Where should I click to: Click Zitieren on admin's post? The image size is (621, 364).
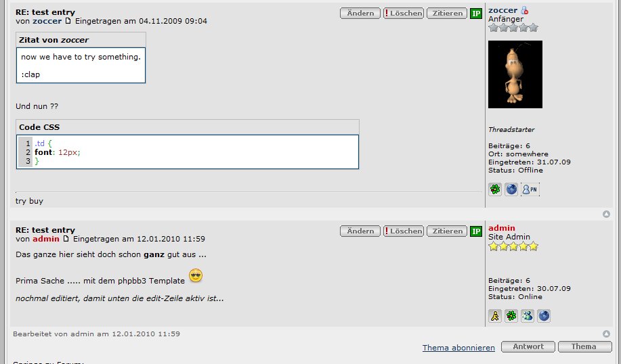pyautogui.click(x=447, y=231)
